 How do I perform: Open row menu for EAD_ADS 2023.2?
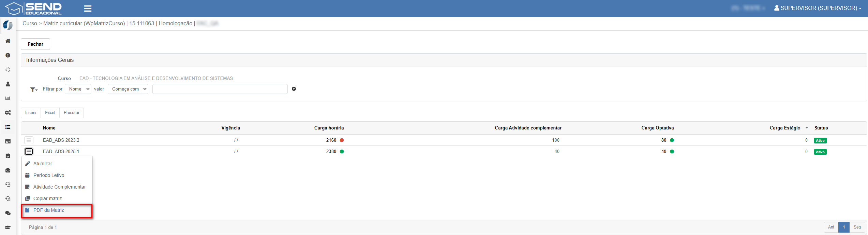(x=29, y=140)
